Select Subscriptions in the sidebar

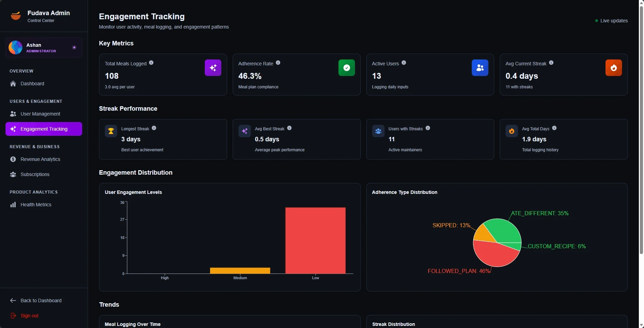35,174
